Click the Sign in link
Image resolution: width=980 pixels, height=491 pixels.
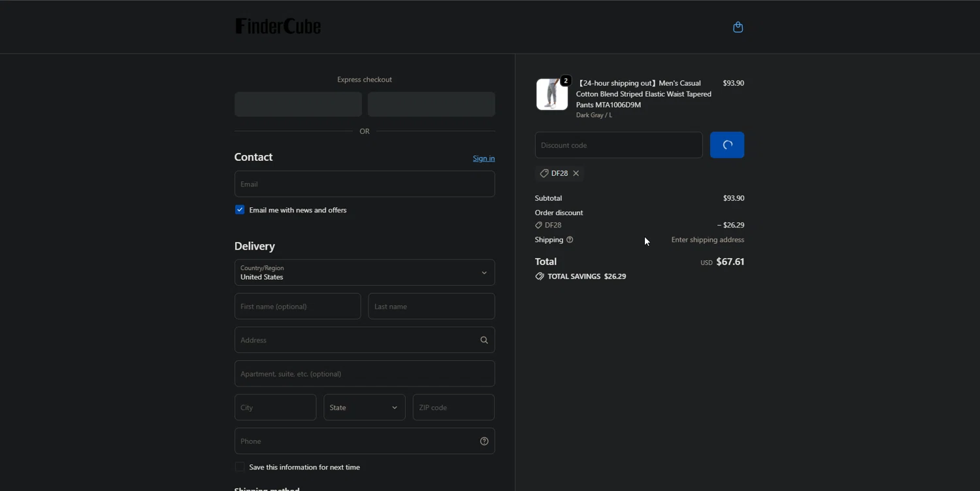[x=483, y=158]
